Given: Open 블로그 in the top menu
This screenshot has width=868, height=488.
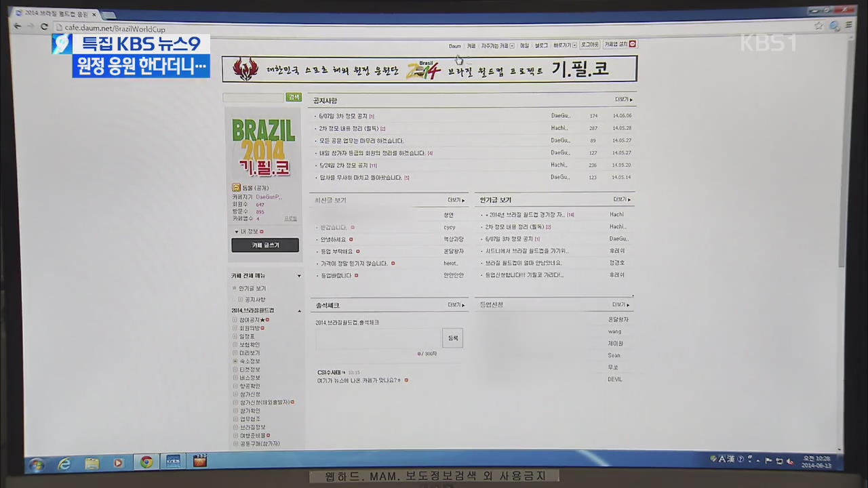Looking at the screenshot, I should [x=541, y=45].
